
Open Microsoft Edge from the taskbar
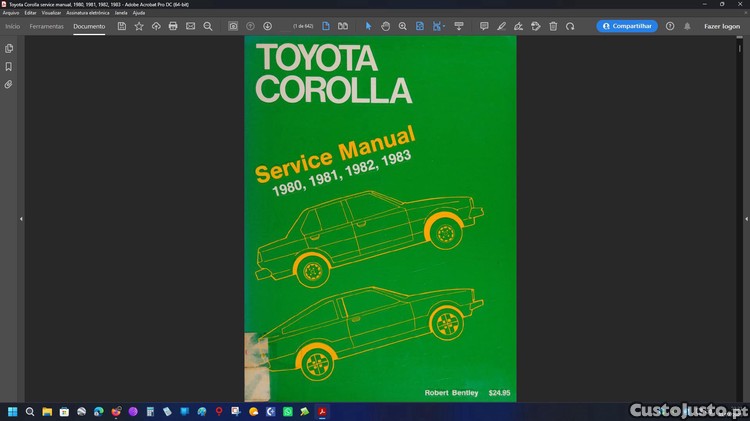point(99,411)
